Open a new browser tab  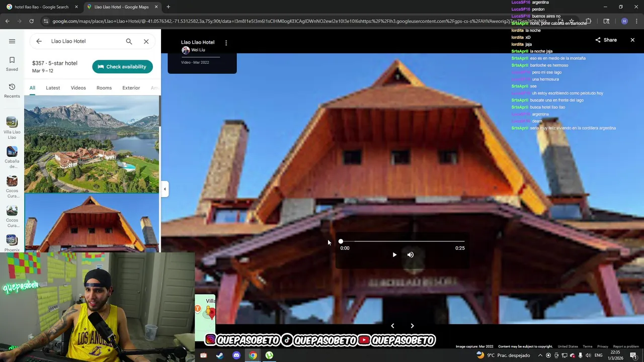point(168,7)
